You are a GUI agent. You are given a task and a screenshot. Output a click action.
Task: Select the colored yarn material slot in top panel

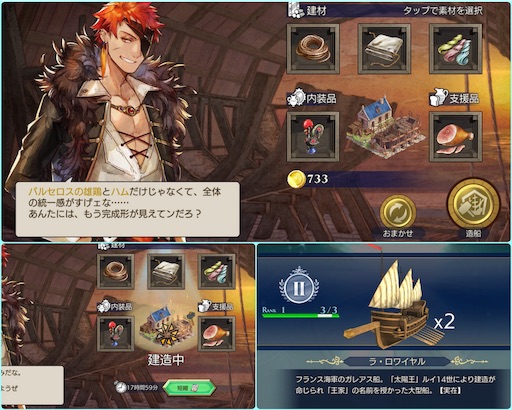(455, 49)
